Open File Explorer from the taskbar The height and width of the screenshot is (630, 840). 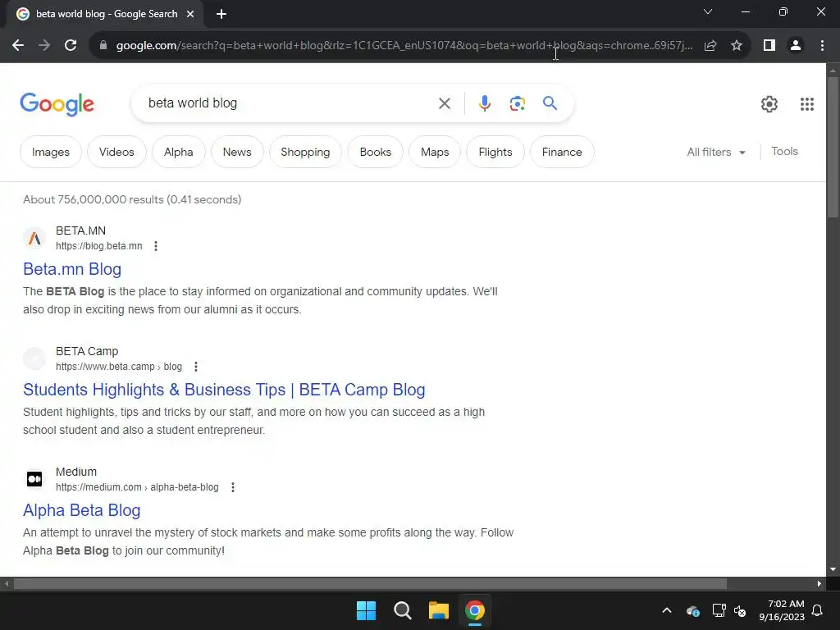pyautogui.click(x=438, y=610)
